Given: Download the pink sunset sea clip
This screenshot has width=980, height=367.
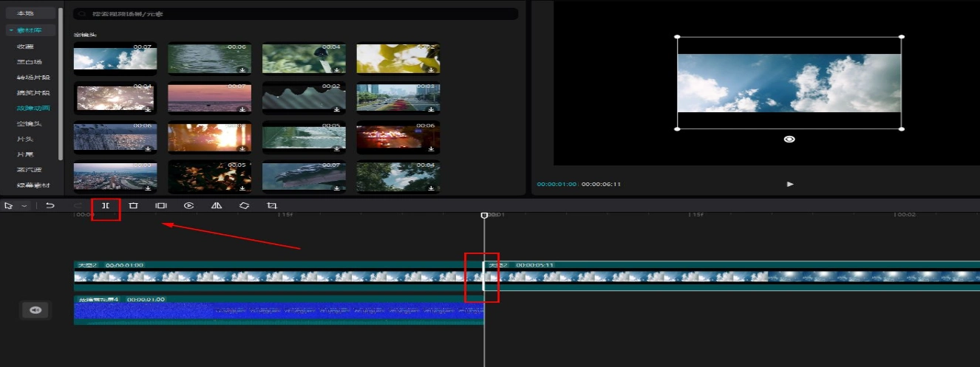Looking at the screenshot, I should coord(242,109).
